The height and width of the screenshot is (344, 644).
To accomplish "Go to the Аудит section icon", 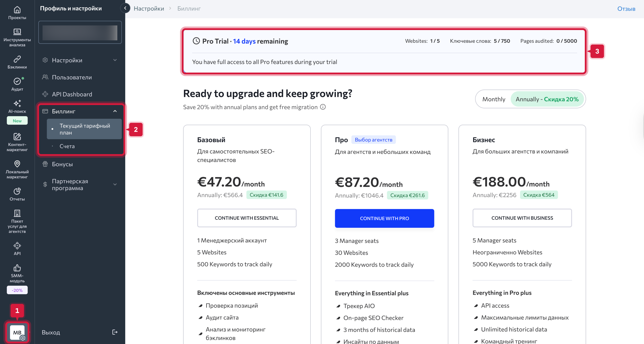I will point(17,82).
